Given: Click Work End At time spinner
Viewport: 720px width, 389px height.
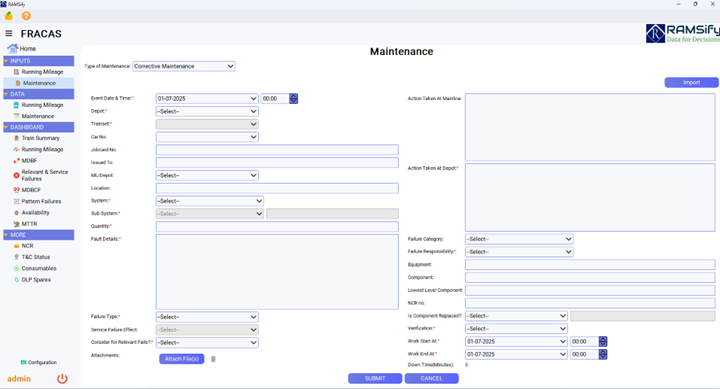Looking at the screenshot, I should (x=603, y=355).
